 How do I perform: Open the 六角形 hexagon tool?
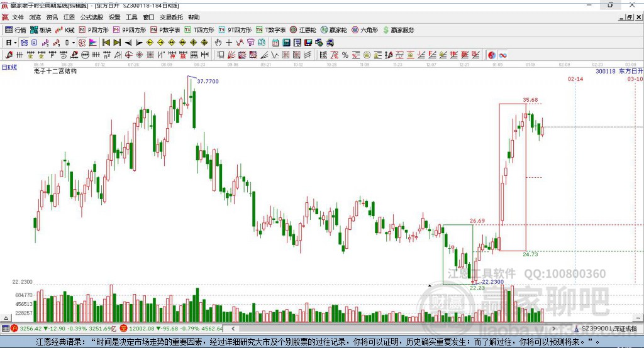pos(365,30)
